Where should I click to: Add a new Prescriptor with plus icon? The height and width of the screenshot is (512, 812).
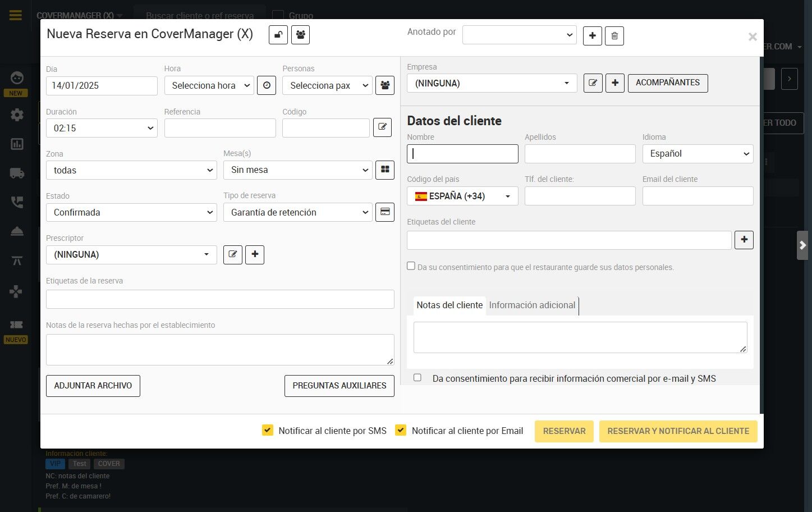point(255,254)
